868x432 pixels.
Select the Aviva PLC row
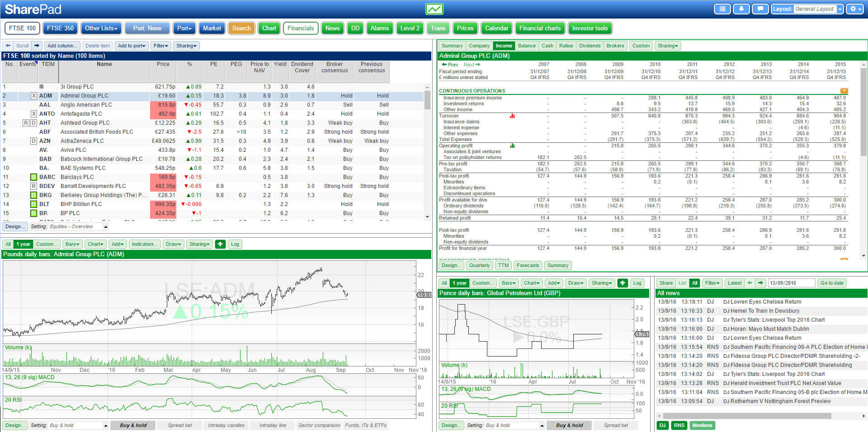click(x=212, y=150)
